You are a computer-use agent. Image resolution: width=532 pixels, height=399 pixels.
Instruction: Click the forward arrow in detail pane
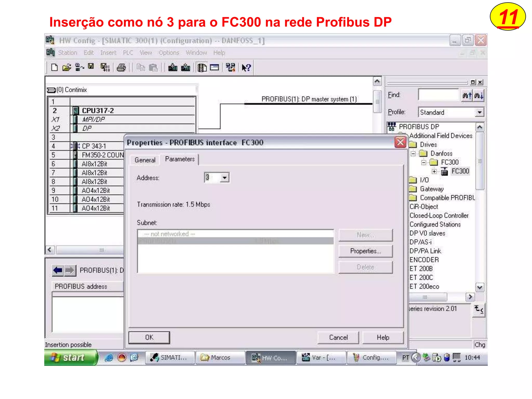[x=70, y=270]
